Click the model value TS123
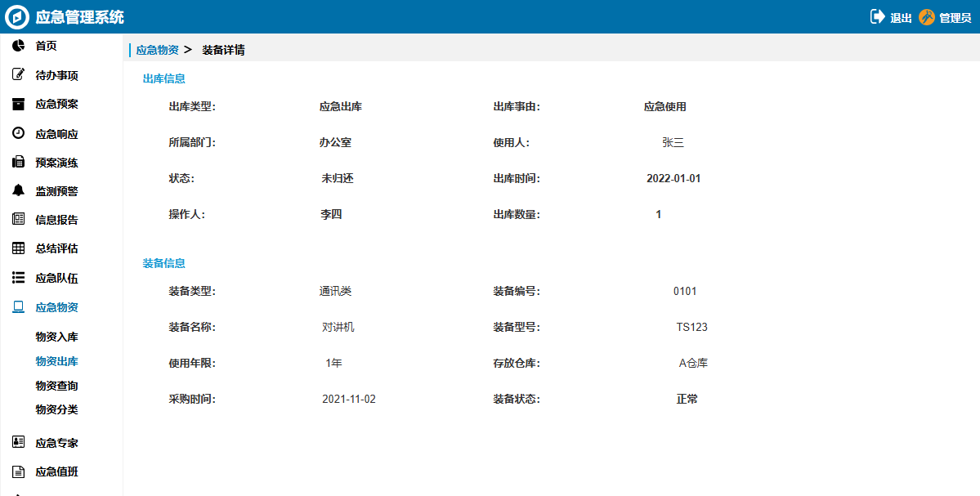This screenshot has width=980, height=496. point(691,328)
